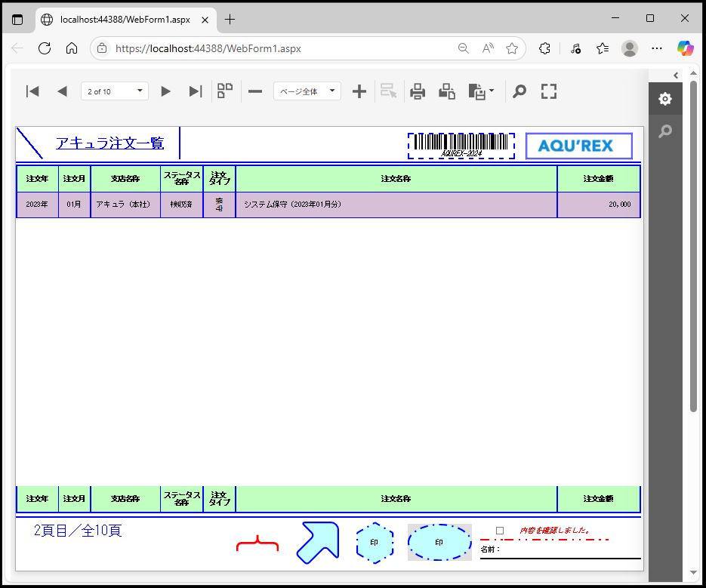Toggle full screen viewer mode
Viewport: 706px width, 588px height.
coord(549,91)
